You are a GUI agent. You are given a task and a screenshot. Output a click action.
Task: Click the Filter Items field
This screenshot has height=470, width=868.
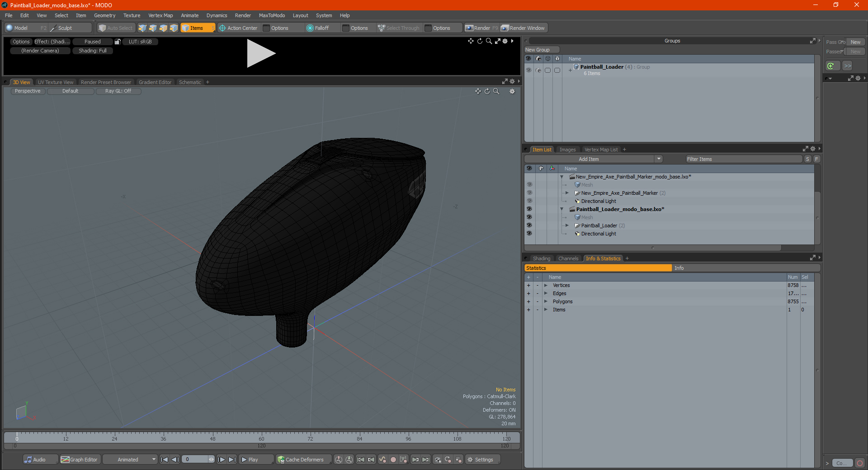click(743, 159)
